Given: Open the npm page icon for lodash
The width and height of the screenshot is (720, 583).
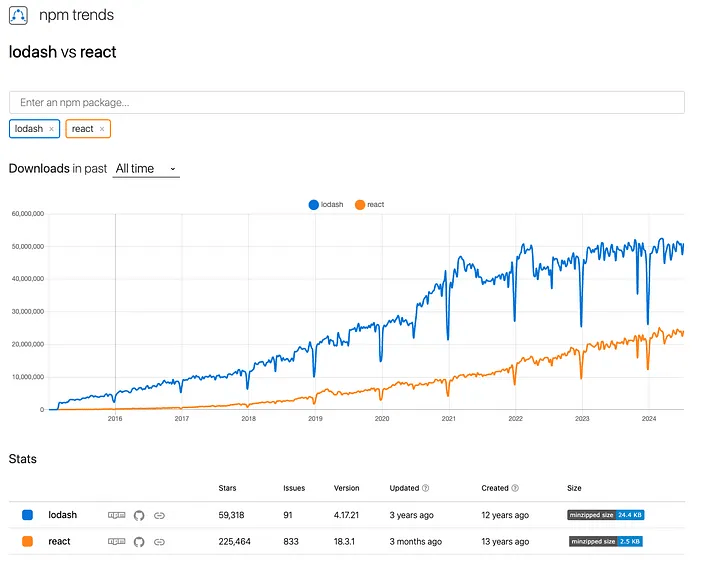Looking at the screenshot, I should 117,515.
